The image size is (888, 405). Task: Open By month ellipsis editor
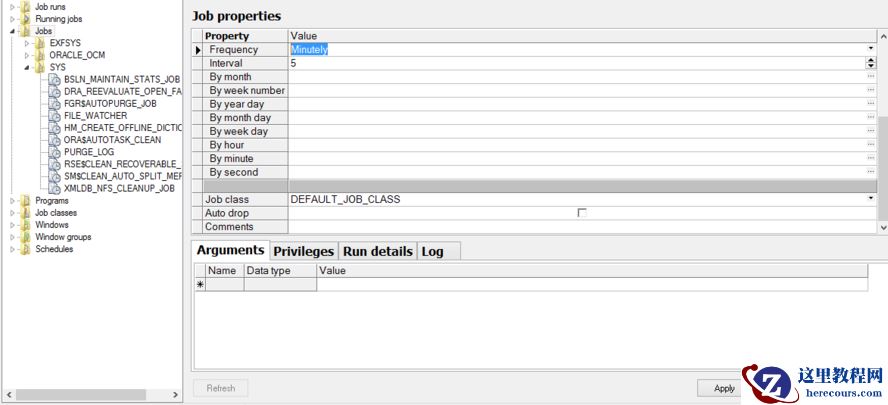pyautogui.click(x=871, y=76)
